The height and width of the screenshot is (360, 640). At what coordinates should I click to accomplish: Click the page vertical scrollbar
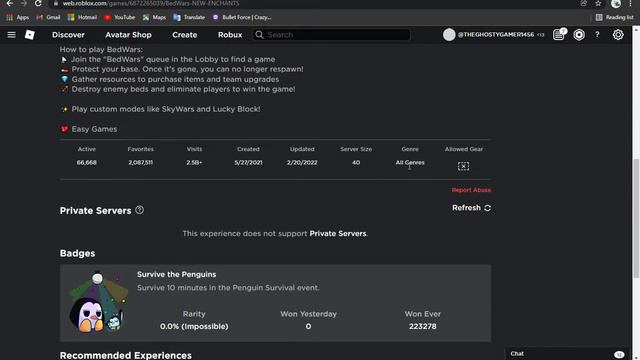pos(636,218)
